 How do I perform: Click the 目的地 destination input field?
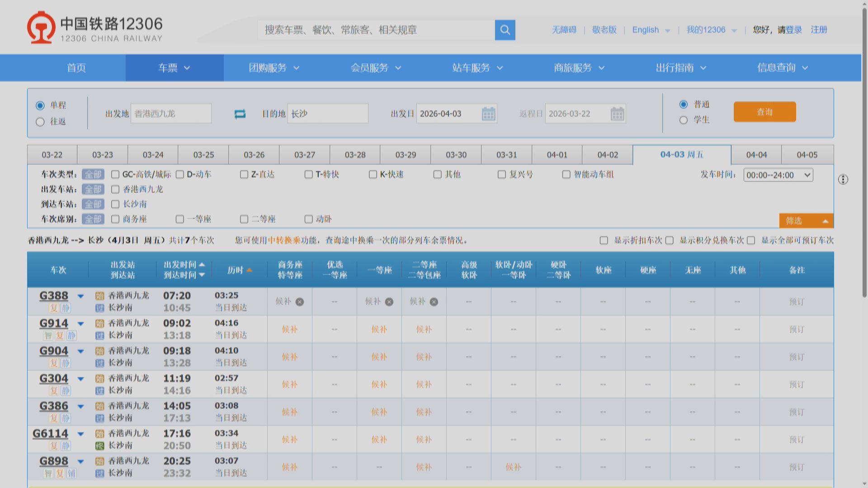(x=328, y=114)
